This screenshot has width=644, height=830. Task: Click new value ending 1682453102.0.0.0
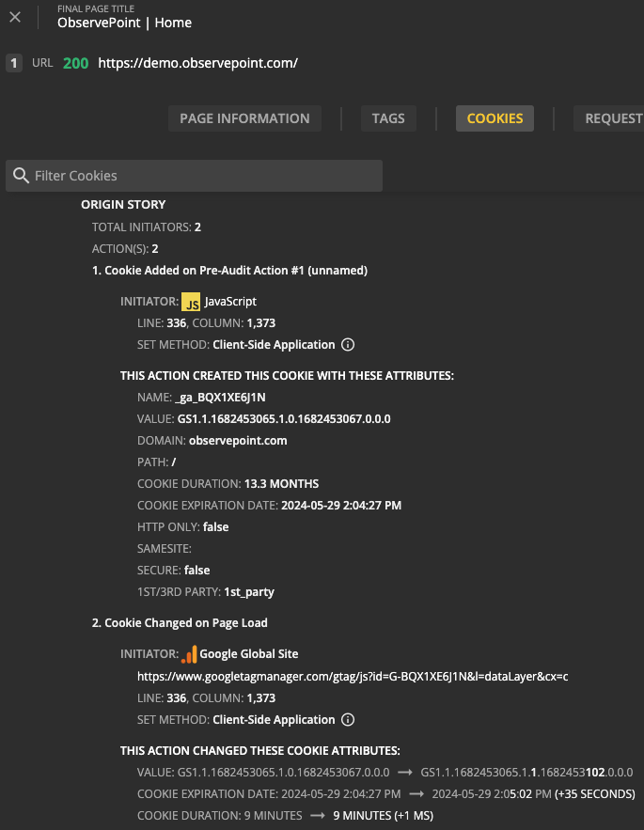click(x=526, y=773)
